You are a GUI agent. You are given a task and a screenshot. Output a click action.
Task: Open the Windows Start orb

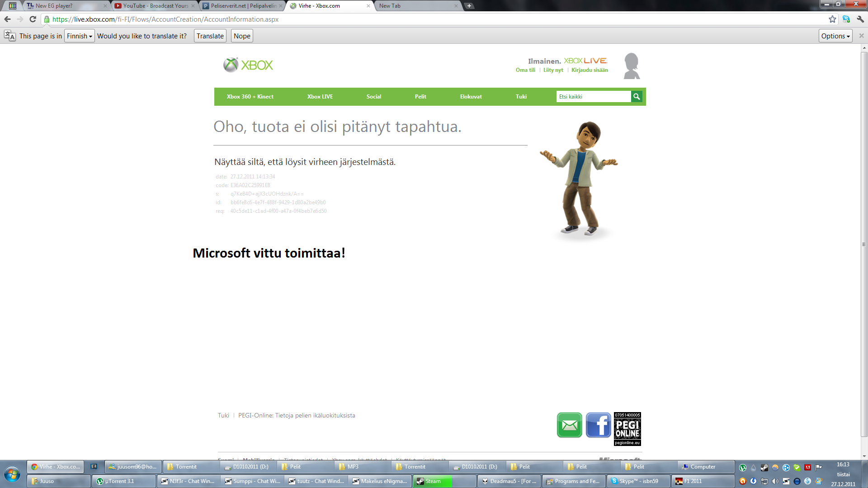pos(12,474)
